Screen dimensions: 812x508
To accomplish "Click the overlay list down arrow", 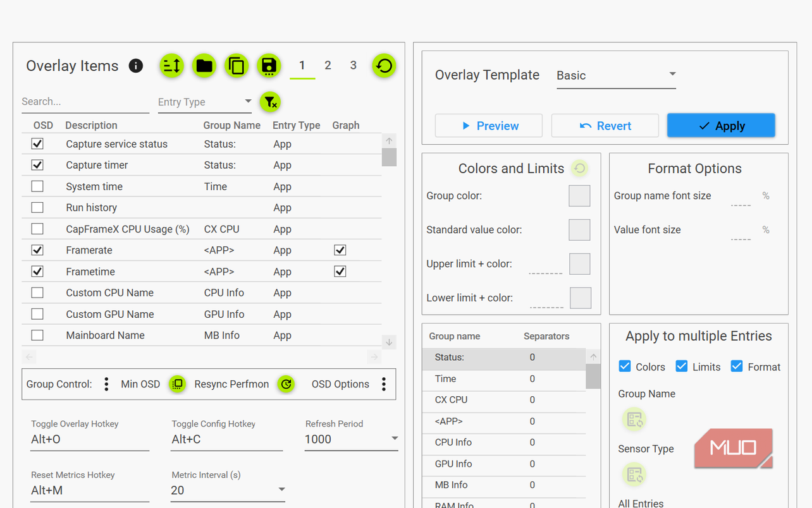I will [390, 342].
